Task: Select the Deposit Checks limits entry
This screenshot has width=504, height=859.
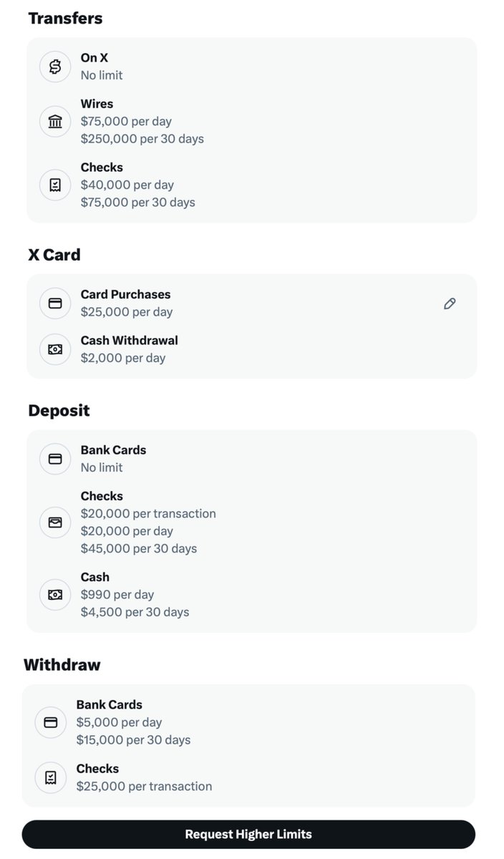Action: 251,523
